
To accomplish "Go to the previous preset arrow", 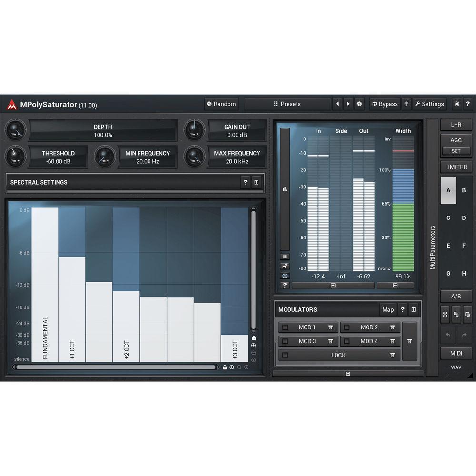I will click(337, 104).
